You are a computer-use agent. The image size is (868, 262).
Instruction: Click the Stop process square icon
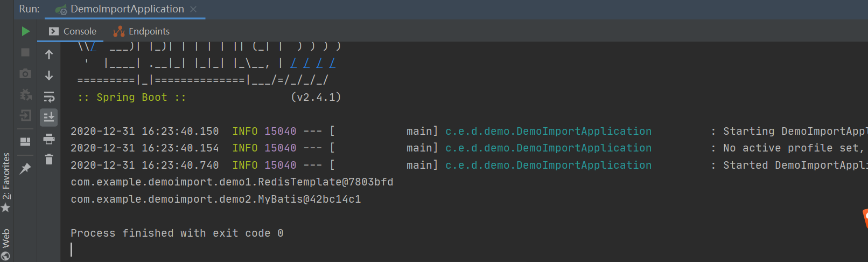25,52
